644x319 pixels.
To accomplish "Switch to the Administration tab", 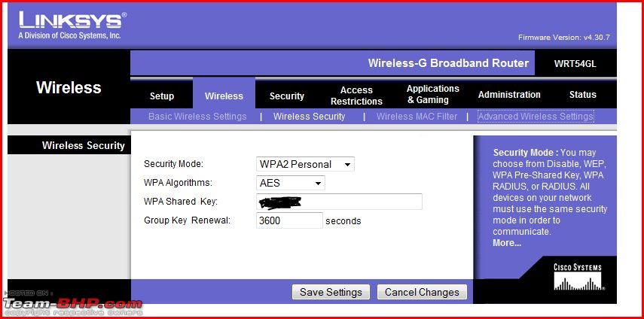I will coord(509,95).
